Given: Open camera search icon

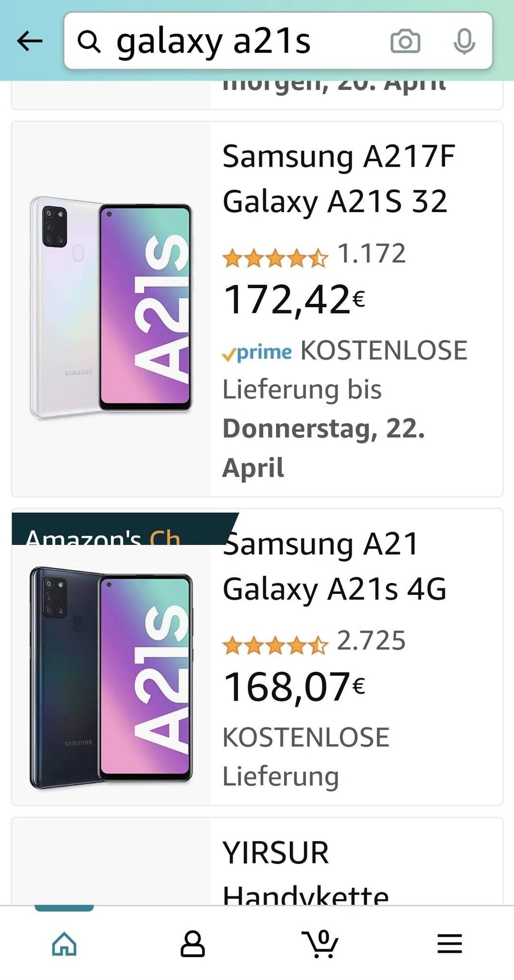Looking at the screenshot, I should click(x=405, y=41).
